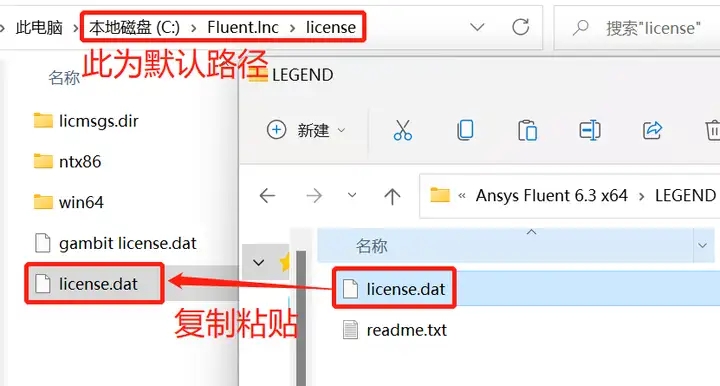The width and height of the screenshot is (720, 386).
Task: Expand the chevron after Fluent.Inc
Action: (x=292, y=28)
